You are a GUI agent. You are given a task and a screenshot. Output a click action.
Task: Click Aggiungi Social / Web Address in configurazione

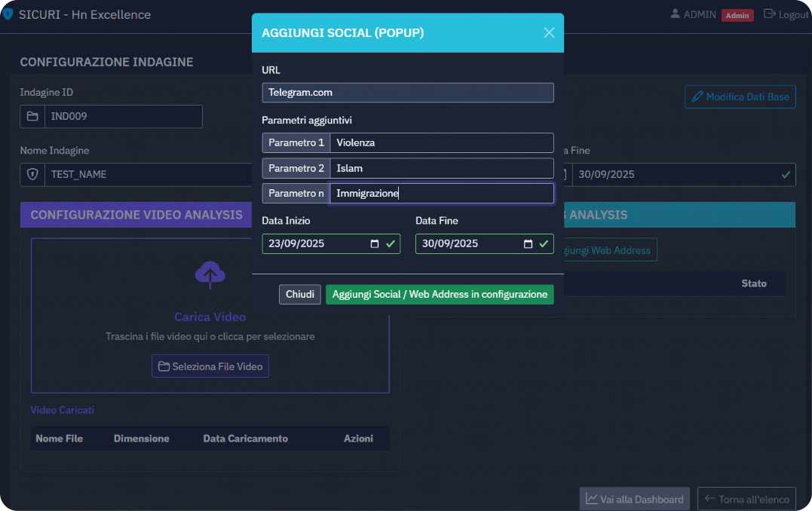440,295
